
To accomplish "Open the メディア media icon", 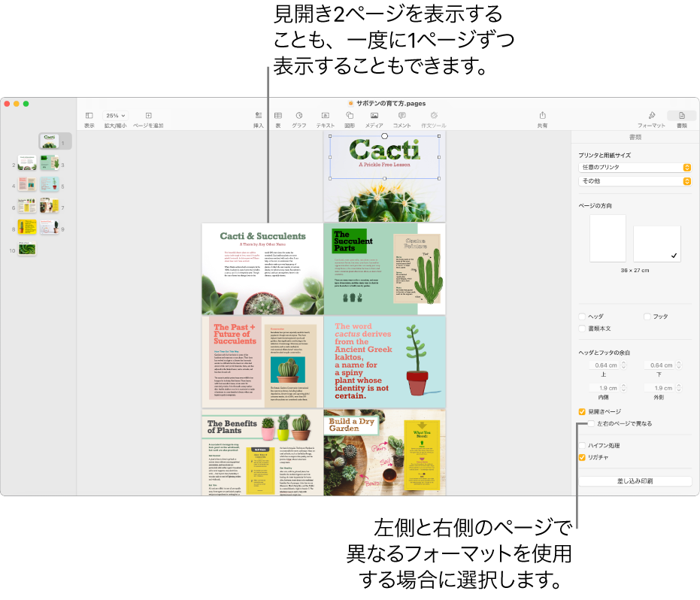I will 374,116.
